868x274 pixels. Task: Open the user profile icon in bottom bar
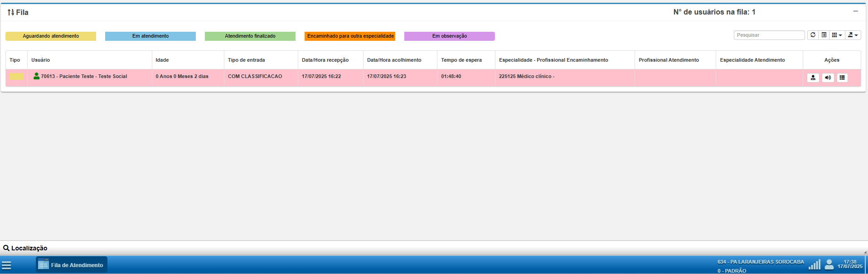[829, 264]
